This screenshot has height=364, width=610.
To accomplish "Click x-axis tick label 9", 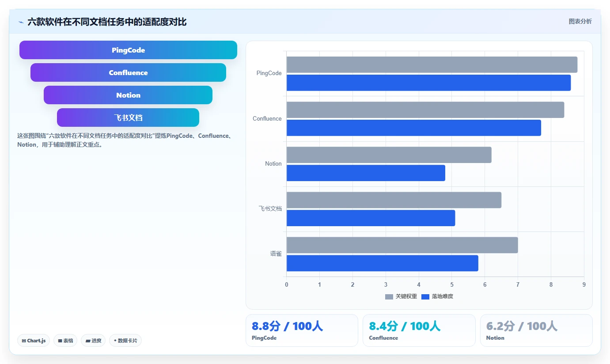I will tap(584, 284).
